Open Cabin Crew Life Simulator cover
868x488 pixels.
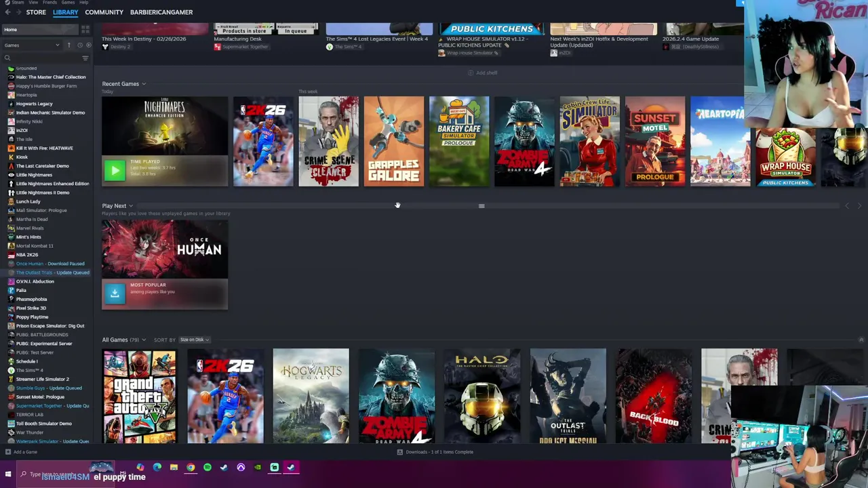pyautogui.click(x=589, y=141)
